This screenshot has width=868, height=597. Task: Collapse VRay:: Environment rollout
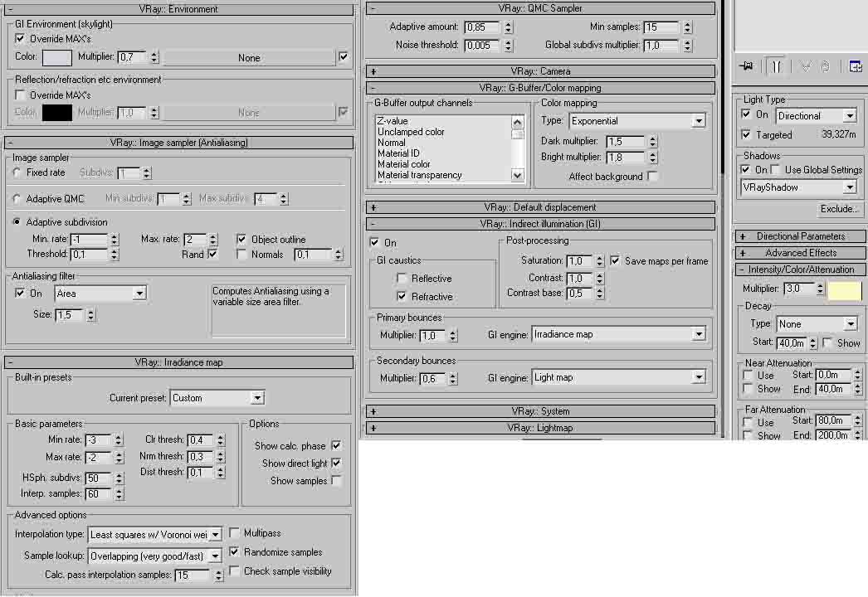point(178,9)
